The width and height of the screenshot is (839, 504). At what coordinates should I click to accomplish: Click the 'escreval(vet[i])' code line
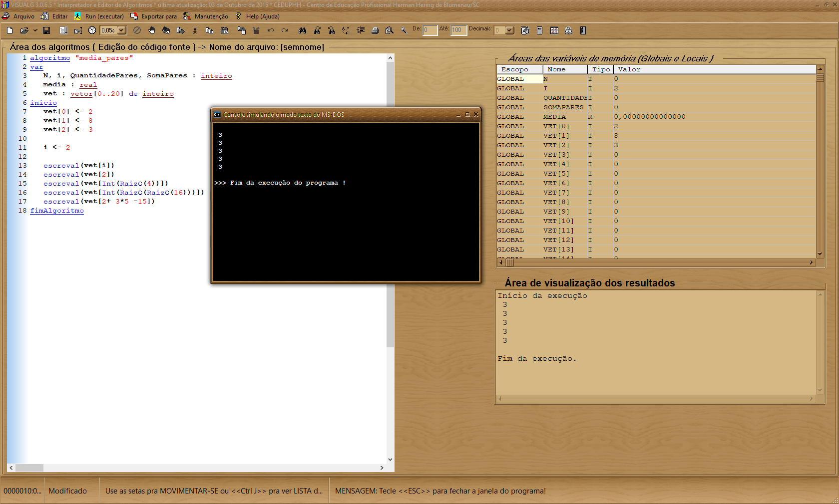79,166
